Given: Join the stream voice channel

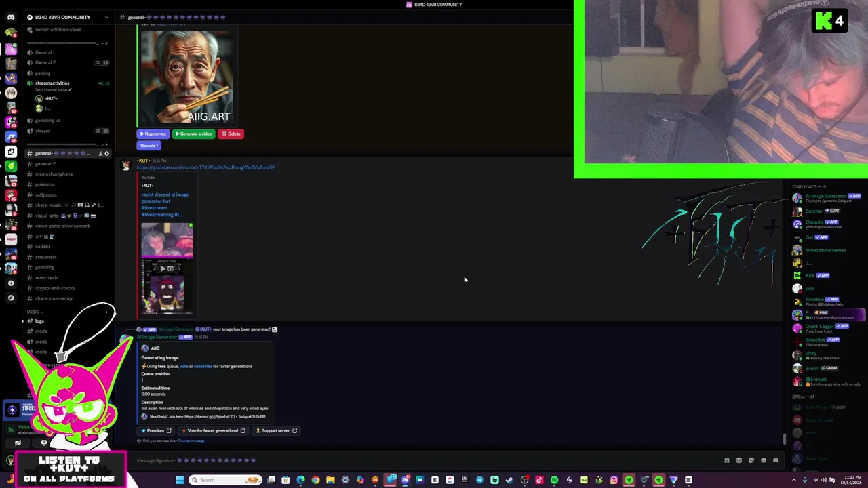Looking at the screenshot, I should click(43, 131).
